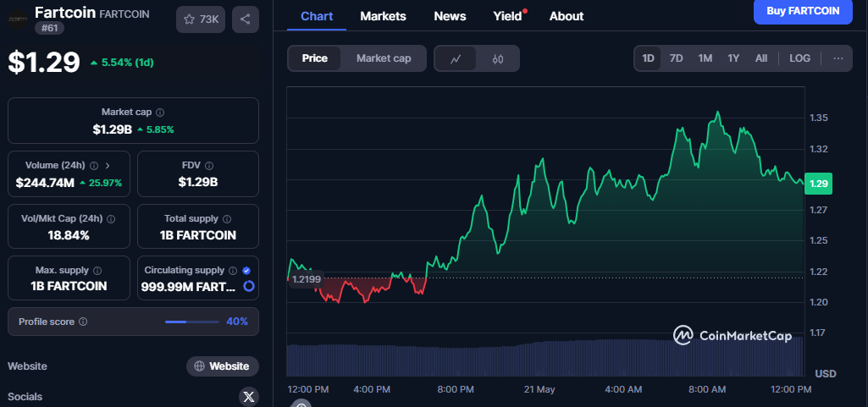Open info icon next to Max. supply
Screen dimensions: 868x407
(x=97, y=271)
